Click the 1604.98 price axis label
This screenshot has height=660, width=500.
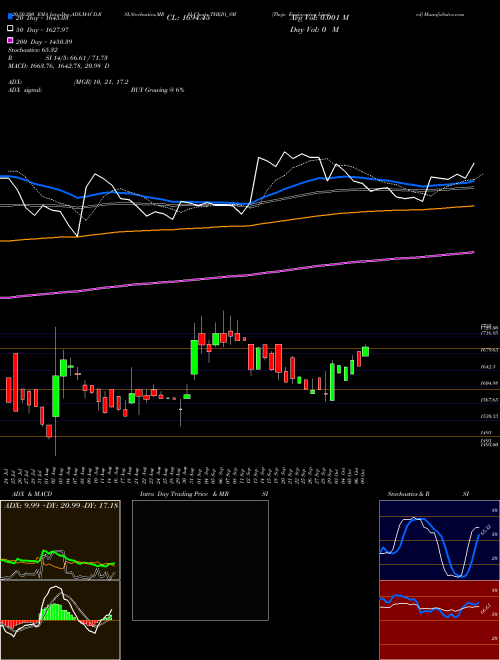489,383
